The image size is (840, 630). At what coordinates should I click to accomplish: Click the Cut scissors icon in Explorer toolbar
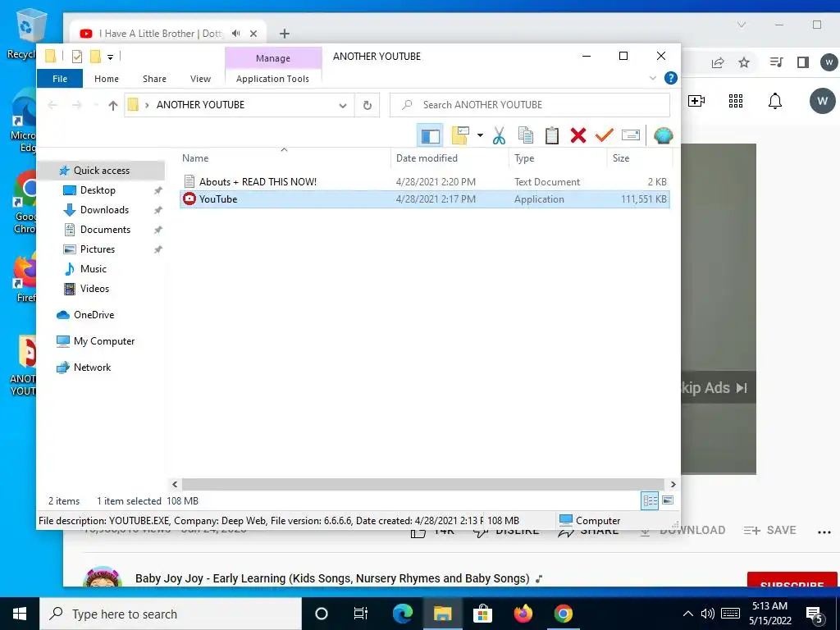click(x=499, y=135)
